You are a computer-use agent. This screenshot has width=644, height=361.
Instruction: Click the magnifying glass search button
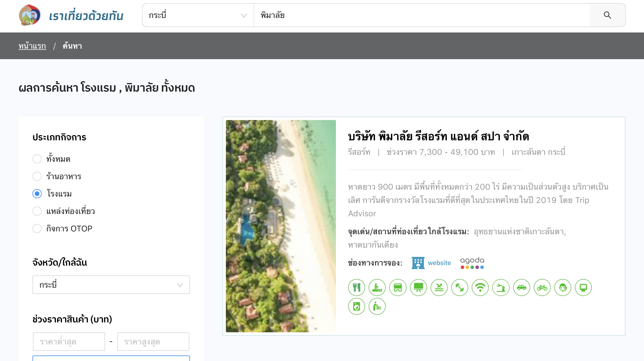click(x=607, y=15)
